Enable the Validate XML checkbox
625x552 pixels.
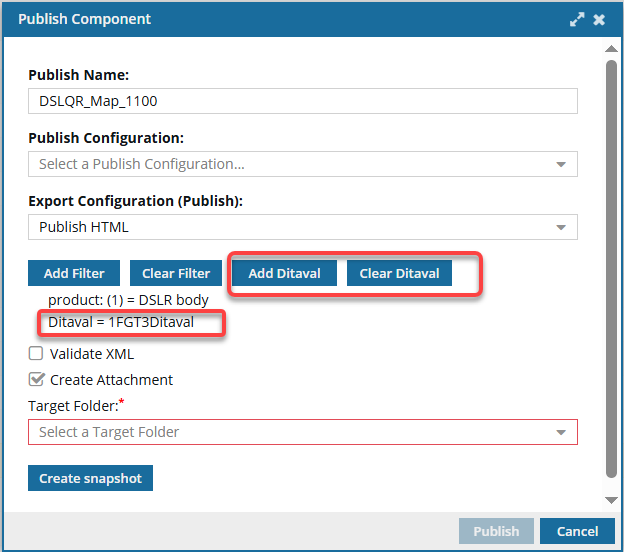pos(36,353)
